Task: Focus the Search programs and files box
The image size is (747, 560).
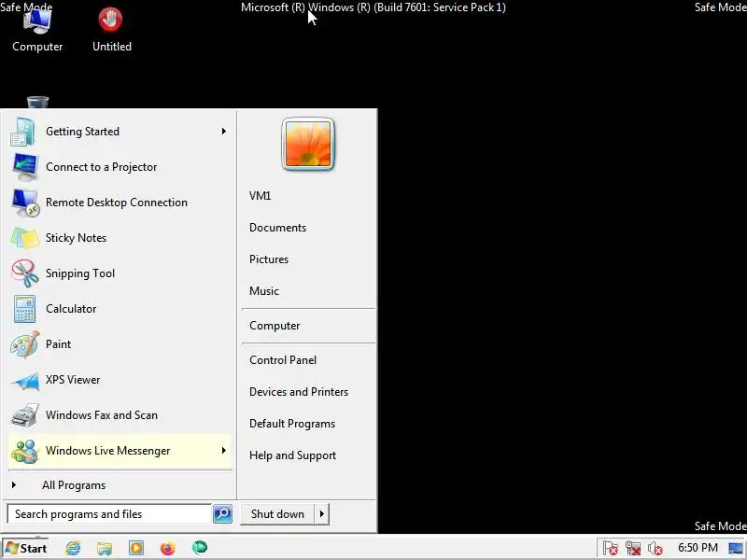Action: tap(109, 514)
